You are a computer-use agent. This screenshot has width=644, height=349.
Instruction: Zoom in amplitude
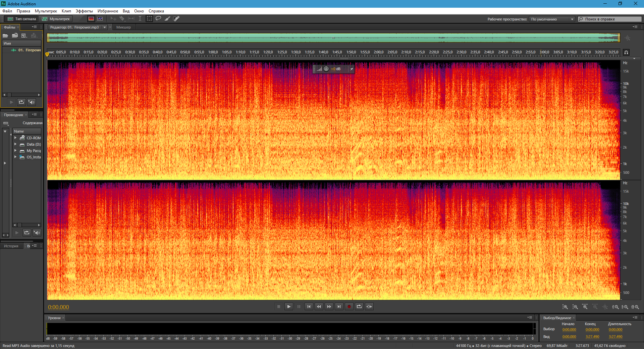coord(565,307)
